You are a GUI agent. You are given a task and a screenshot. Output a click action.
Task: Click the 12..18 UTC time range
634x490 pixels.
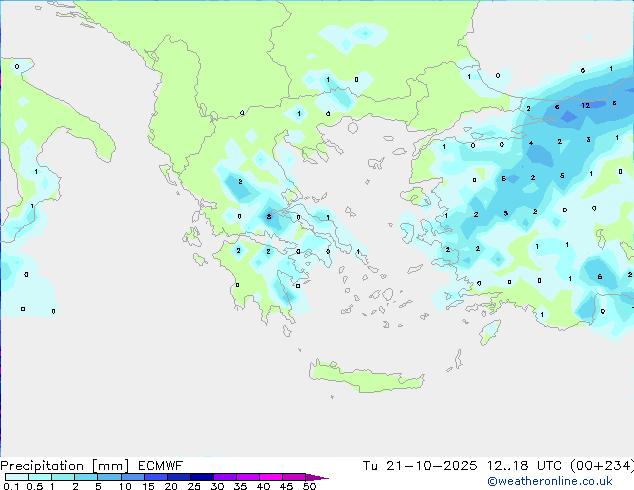click(x=524, y=466)
